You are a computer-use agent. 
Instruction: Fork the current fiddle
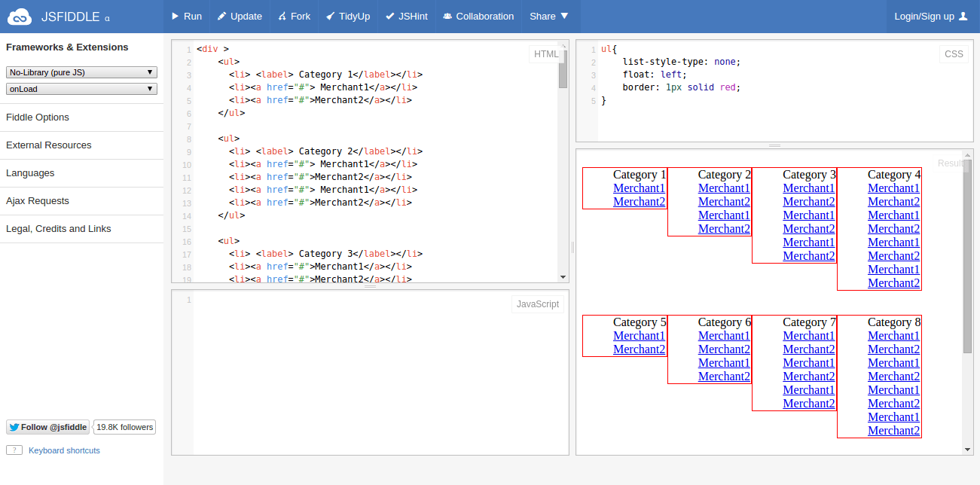(293, 15)
